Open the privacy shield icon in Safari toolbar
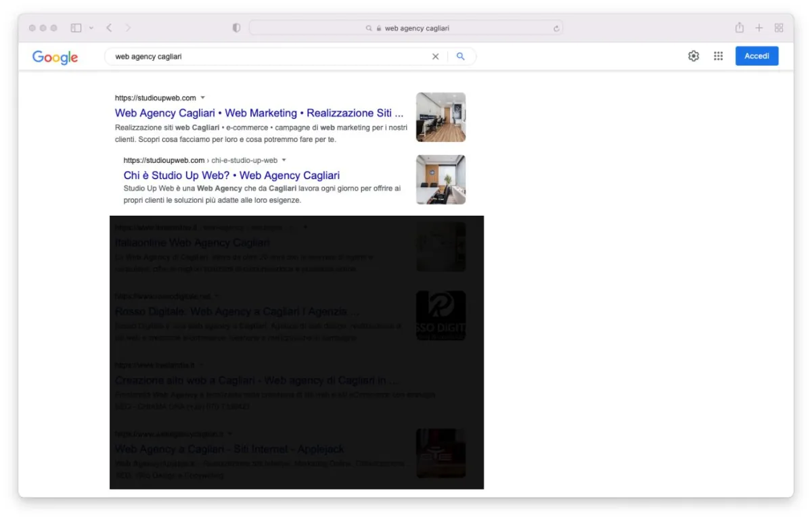Screen dimensions: 812x520 [x=236, y=28]
